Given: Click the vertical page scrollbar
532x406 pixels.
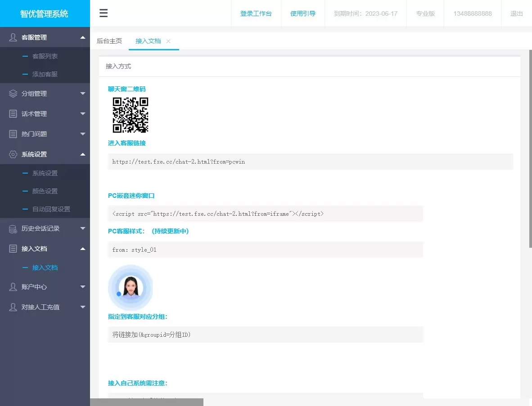Looking at the screenshot, I should coord(530,149).
